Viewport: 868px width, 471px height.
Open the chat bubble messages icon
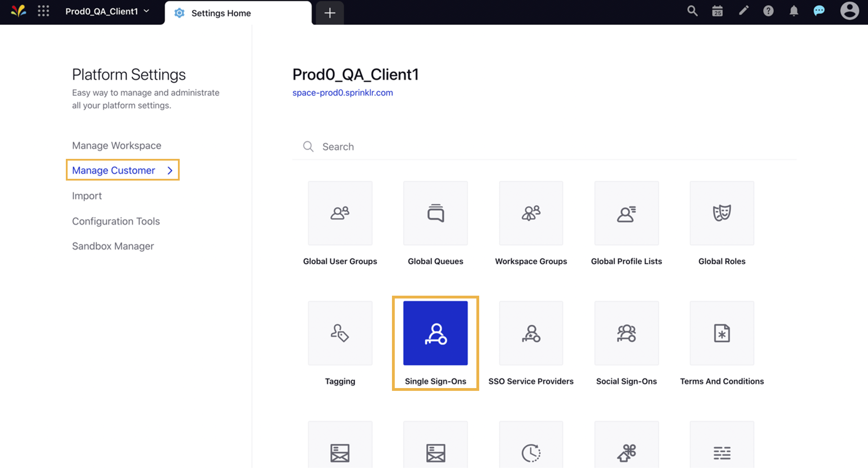tap(819, 11)
